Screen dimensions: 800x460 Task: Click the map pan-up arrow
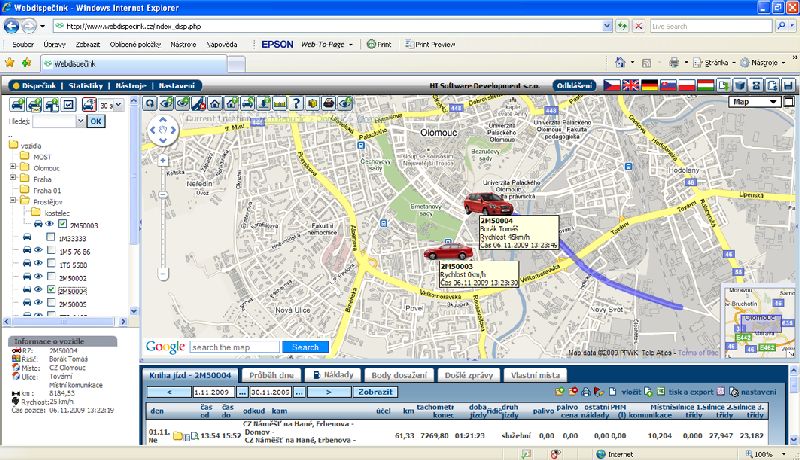(x=163, y=120)
